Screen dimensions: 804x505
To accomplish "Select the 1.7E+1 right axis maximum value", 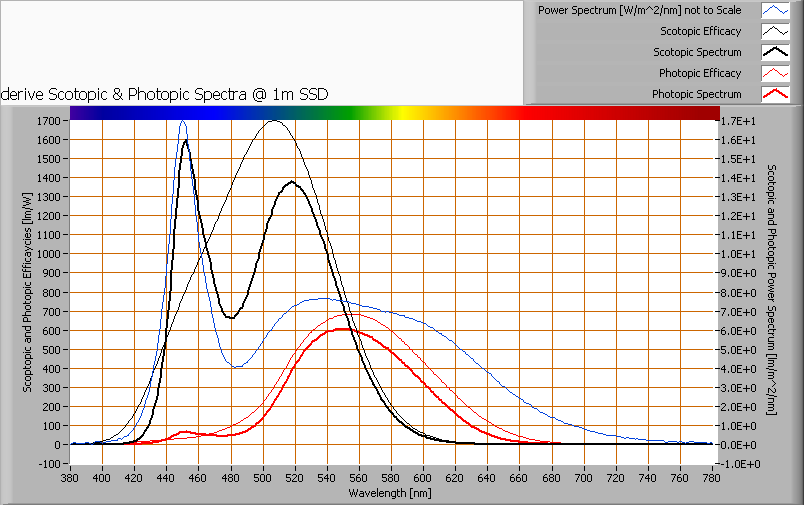I will pos(736,121).
